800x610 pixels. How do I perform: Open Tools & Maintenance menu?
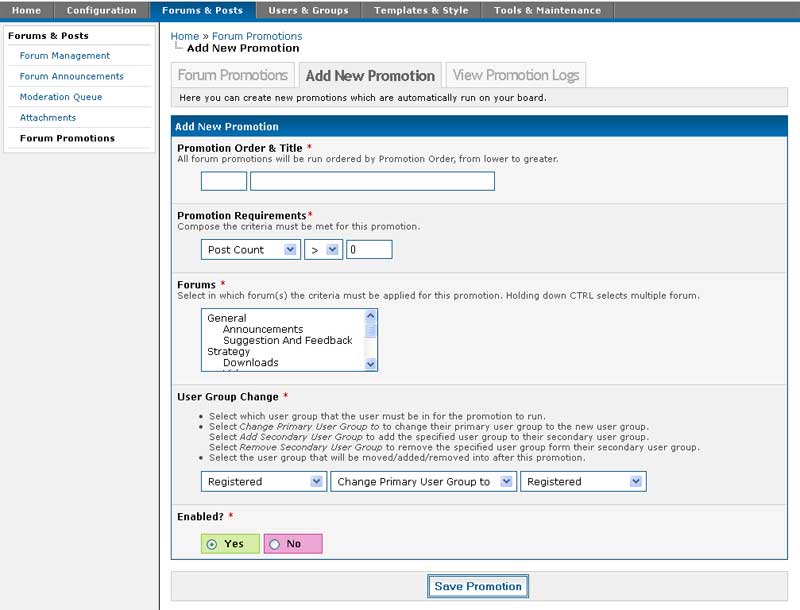coord(547,11)
